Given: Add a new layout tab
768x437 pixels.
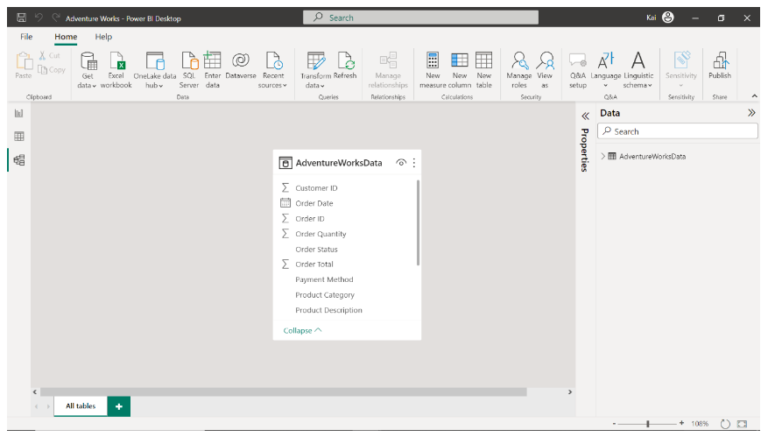Looking at the screenshot, I should [118, 406].
